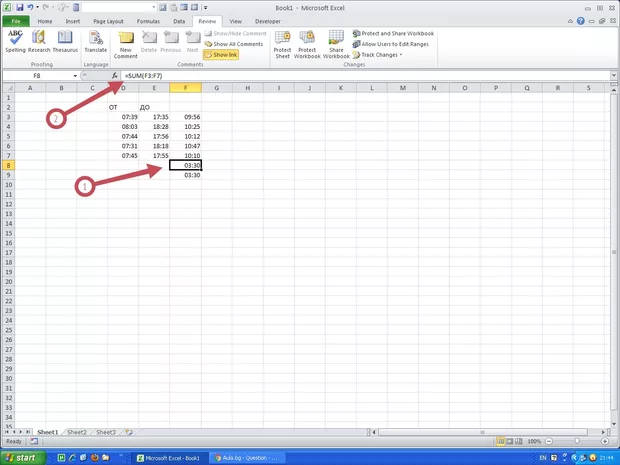The height and width of the screenshot is (465, 620).
Task: Click the Insert Function fx button
Action: click(115, 76)
